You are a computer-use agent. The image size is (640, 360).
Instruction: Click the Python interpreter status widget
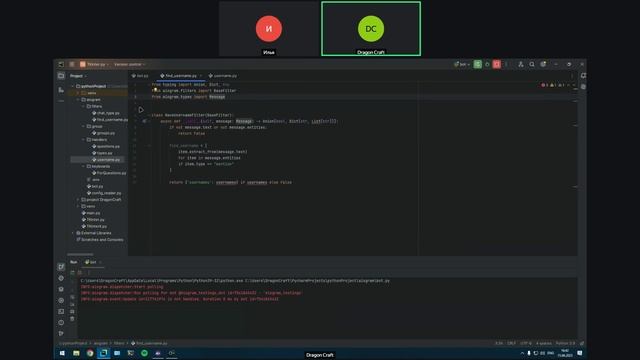pos(565,343)
